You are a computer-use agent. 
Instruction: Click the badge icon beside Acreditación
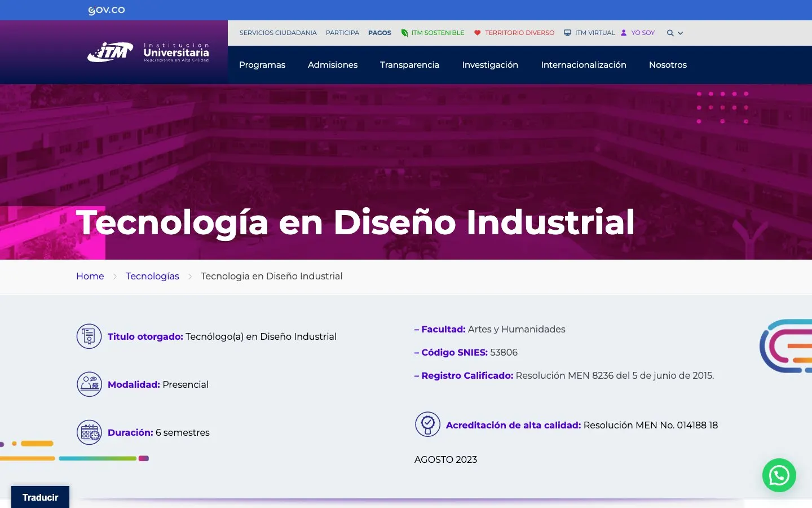(427, 424)
